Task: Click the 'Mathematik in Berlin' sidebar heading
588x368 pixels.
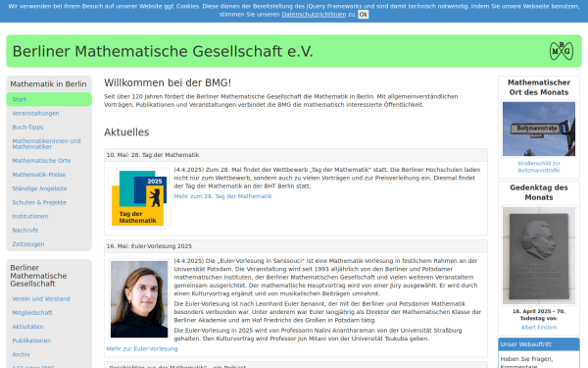Action: coord(48,84)
